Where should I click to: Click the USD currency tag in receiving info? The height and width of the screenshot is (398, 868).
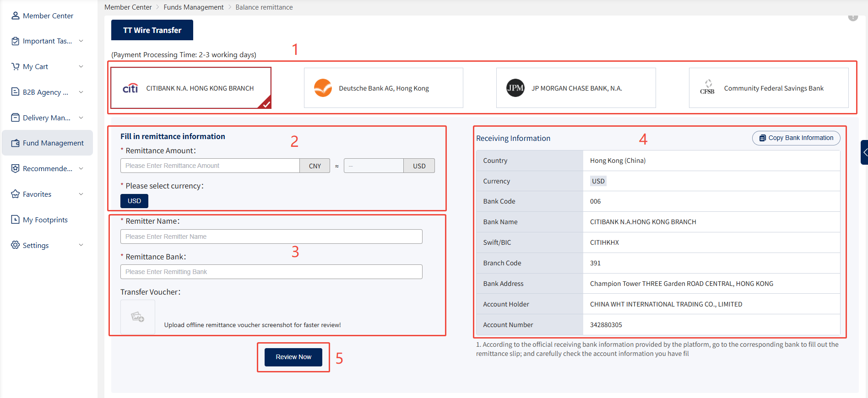coord(598,181)
